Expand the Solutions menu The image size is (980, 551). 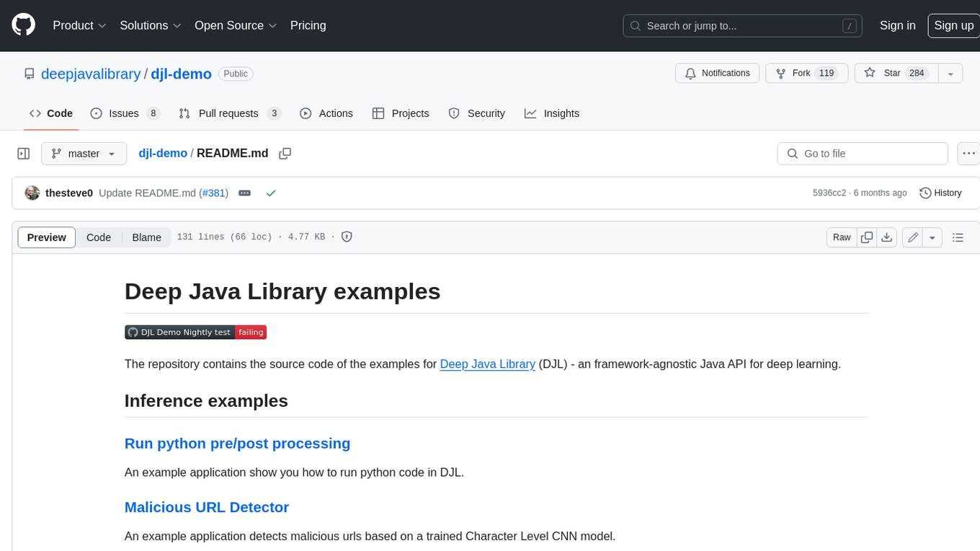click(151, 25)
